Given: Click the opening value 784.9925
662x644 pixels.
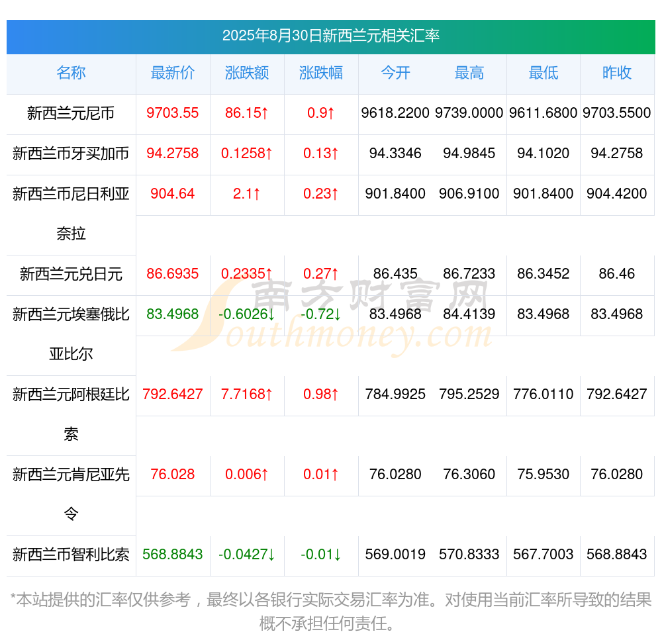Looking at the screenshot, I should click(x=395, y=394).
